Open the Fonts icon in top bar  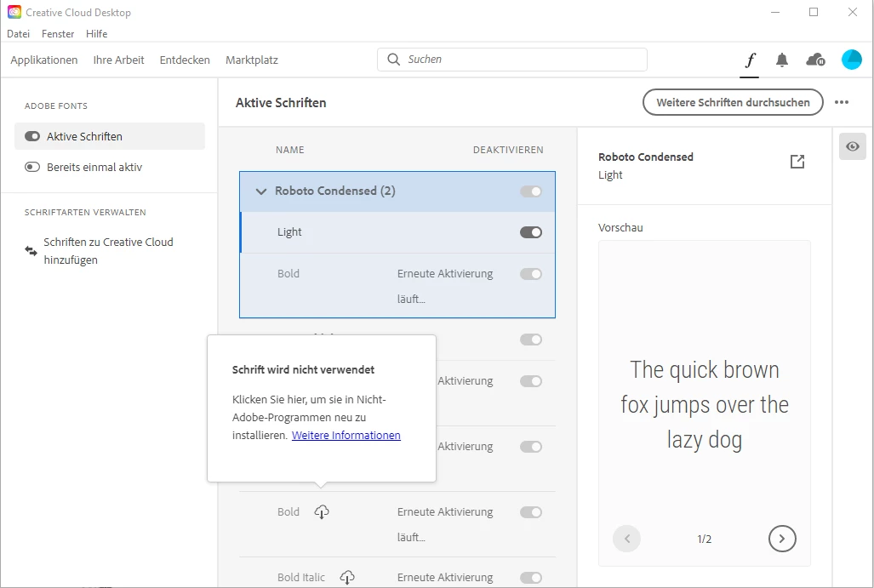tap(750, 60)
